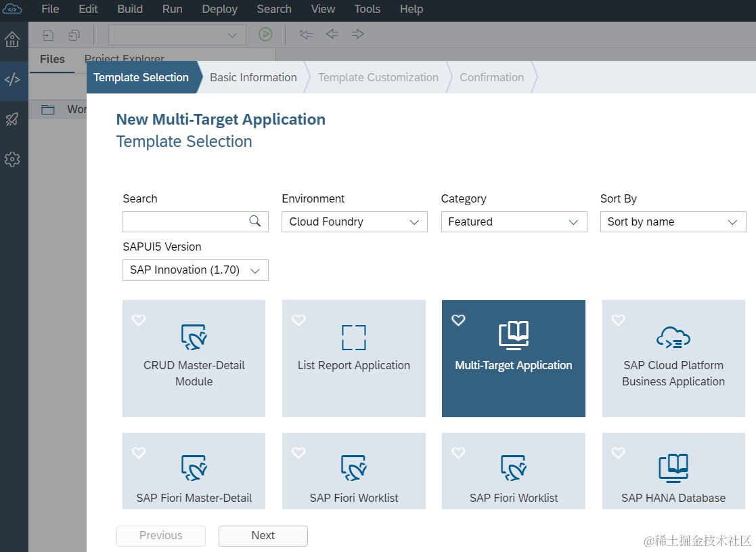This screenshot has height=552, width=756.
Task: Open the Environment Cloud Foundry dropdown
Action: [355, 222]
